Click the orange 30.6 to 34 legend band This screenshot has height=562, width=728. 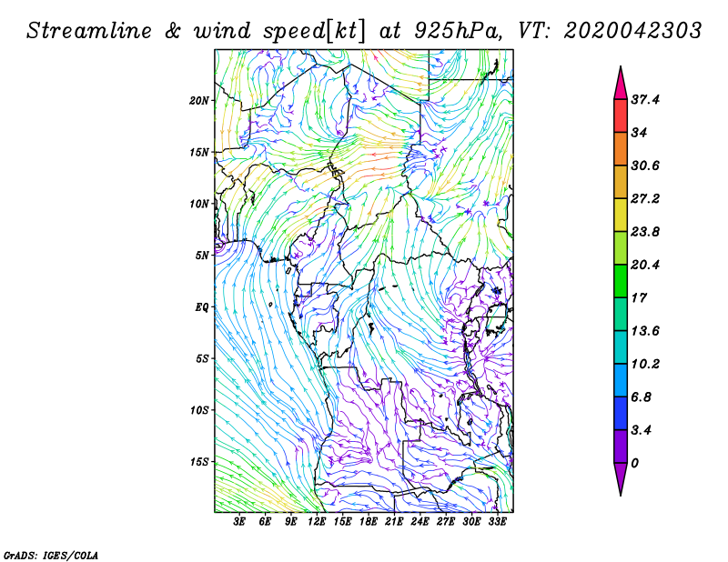[x=621, y=149]
